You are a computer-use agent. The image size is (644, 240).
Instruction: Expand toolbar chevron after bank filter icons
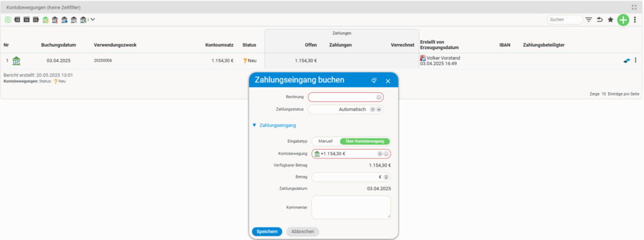click(93, 19)
